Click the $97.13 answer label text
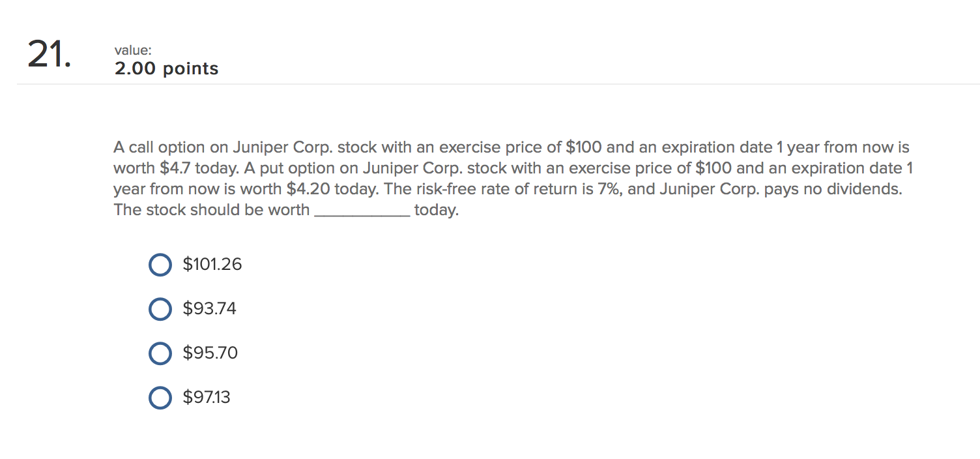Screen dimensions: 980x459 tap(205, 398)
